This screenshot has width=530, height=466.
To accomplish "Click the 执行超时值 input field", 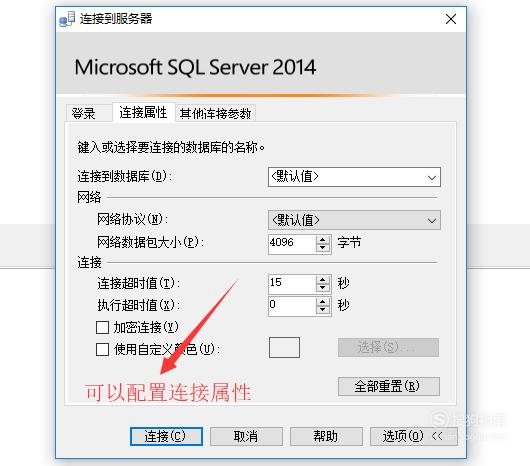I will pos(292,306).
